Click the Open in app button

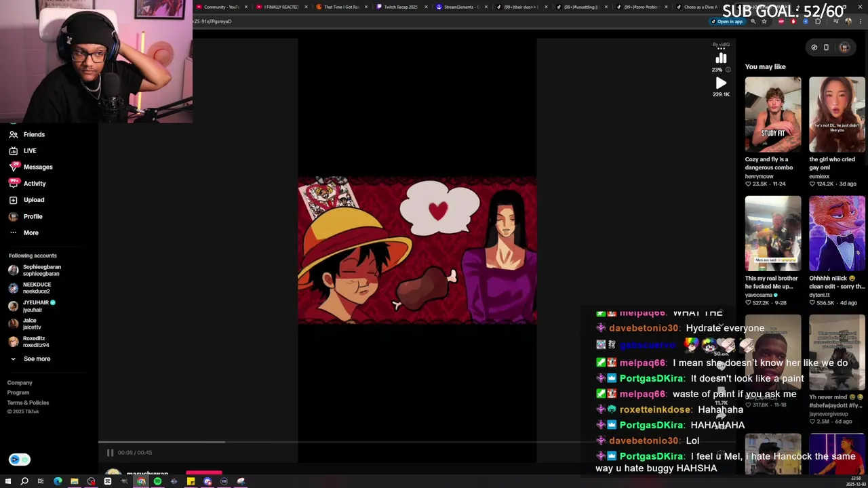click(x=727, y=22)
